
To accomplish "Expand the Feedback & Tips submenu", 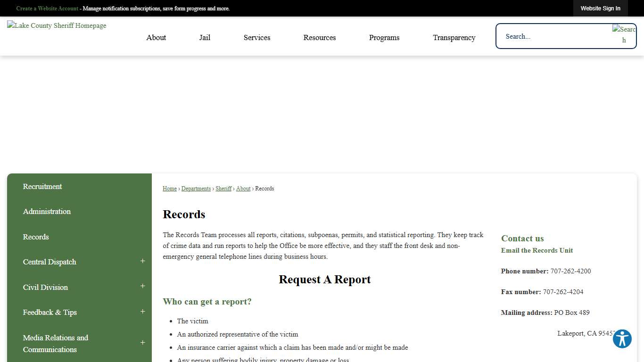I will (142, 312).
